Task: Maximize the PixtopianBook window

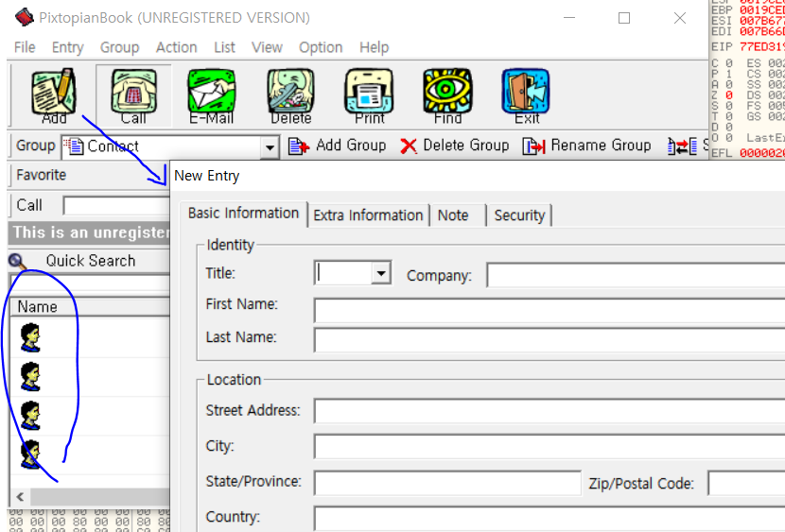Action: pos(624,19)
